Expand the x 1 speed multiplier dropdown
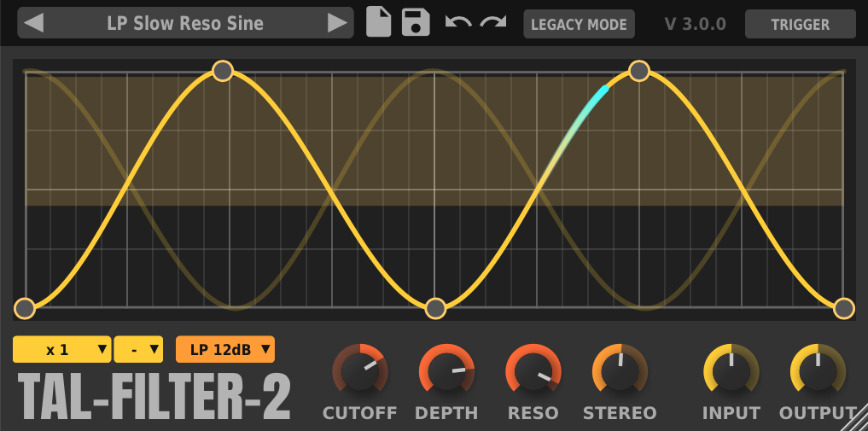This screenshot has height=431, width=868. tap(61, 349)
